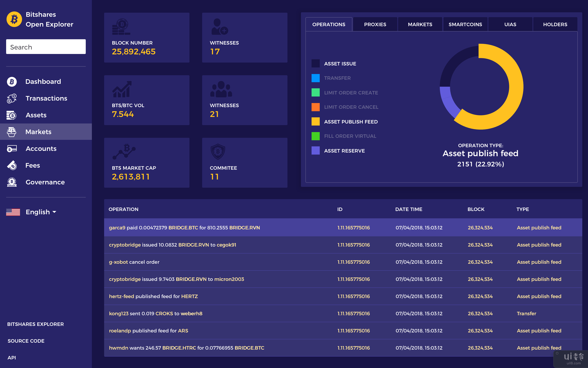The width and height of the screenshot is (588, 368).
Task: Click the BTS/BTC Vol chart icon
Action: coord(122,89)
